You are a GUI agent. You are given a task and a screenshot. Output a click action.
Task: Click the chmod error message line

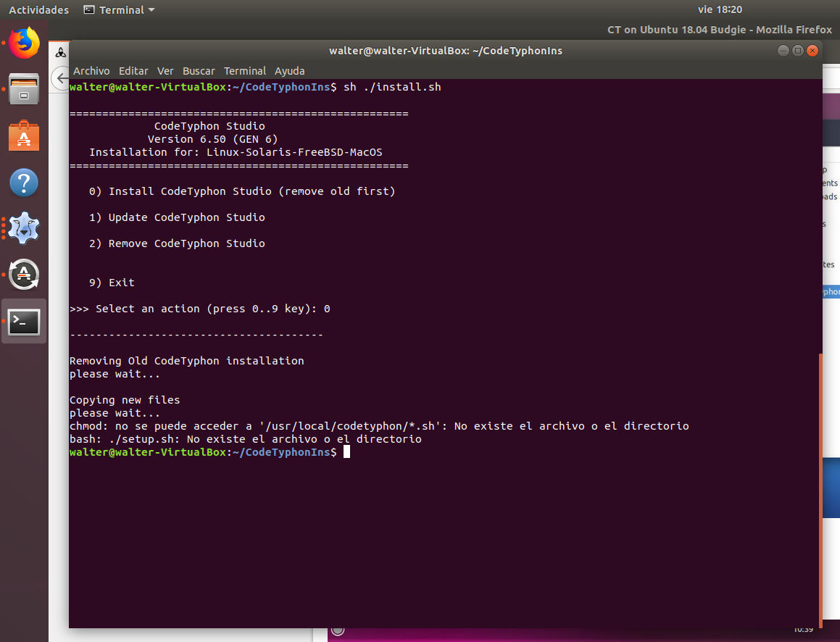click(x=379, y=426)
